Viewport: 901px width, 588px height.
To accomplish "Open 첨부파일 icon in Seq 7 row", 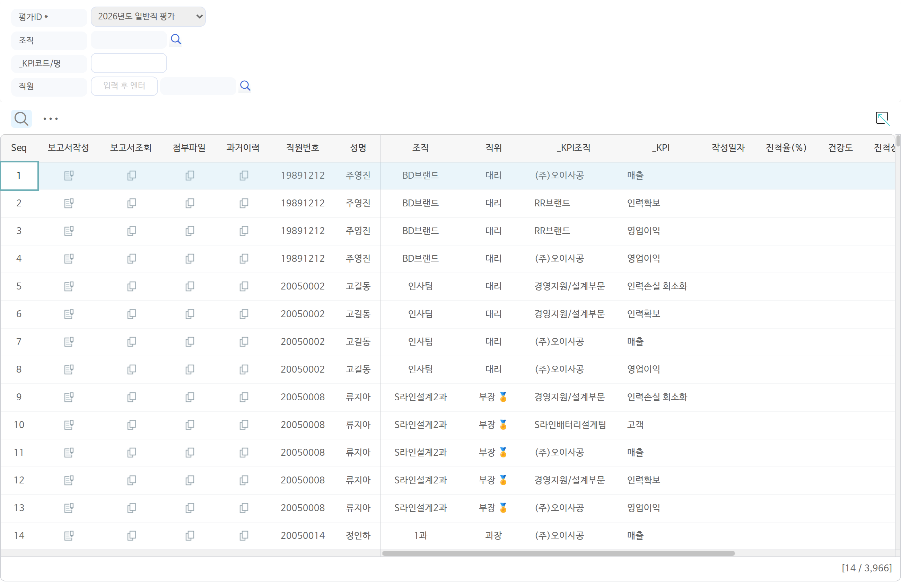I will [190, 342].
